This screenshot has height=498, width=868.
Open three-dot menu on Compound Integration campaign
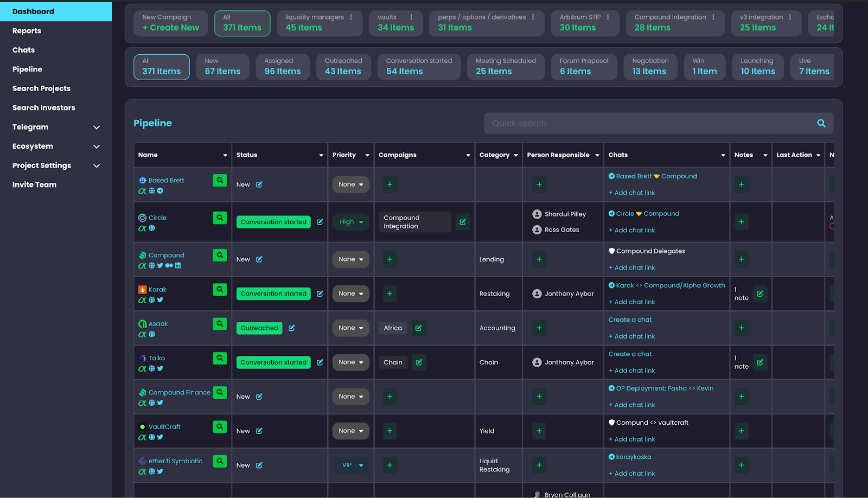tap(713, 17)
